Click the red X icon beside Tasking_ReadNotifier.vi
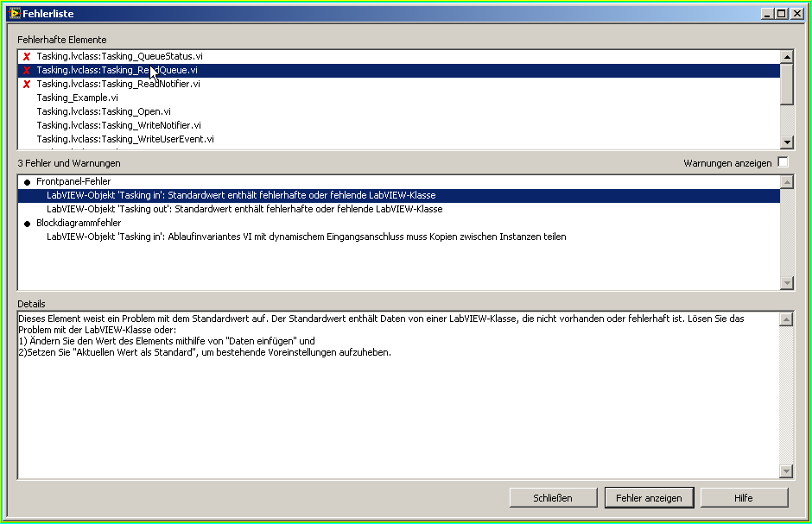The image size is (812, 524). click(27, 85)
